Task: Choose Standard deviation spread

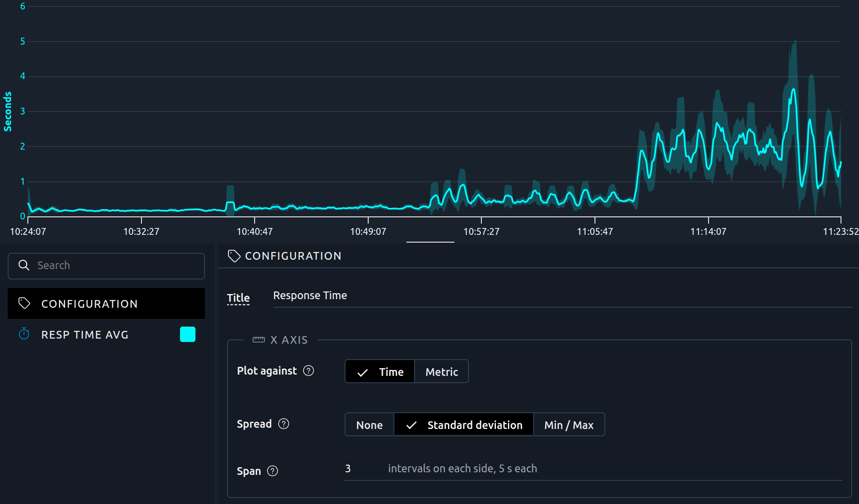Action: click(x=464, y=425)
